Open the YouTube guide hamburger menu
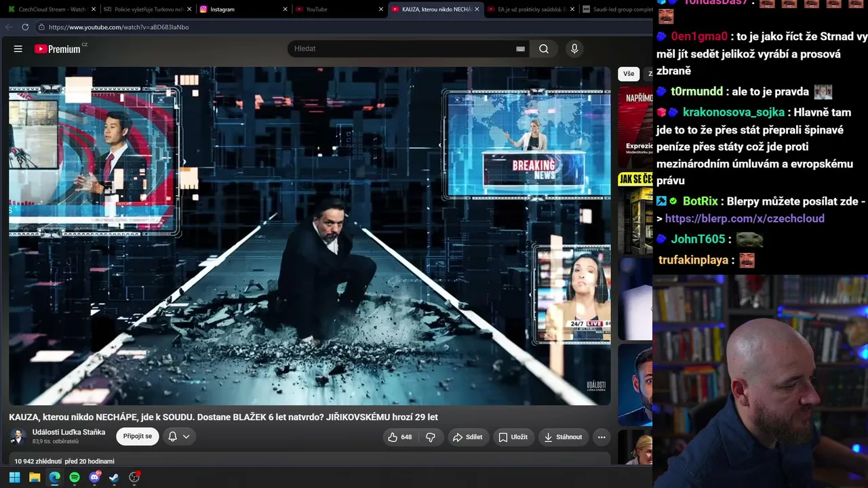 (x=18, y=49)
